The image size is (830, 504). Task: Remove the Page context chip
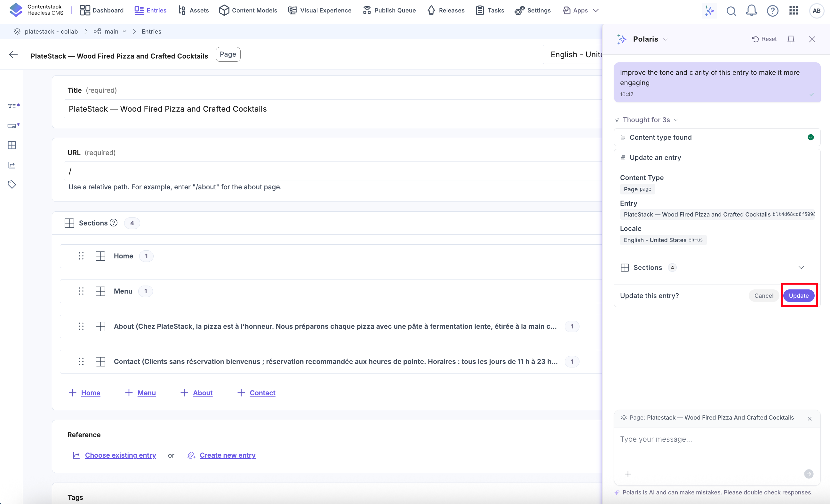pos(810,419)
